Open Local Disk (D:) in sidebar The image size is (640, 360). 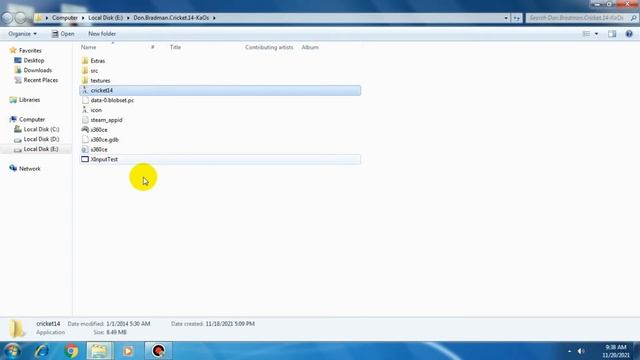coord(41,139)
